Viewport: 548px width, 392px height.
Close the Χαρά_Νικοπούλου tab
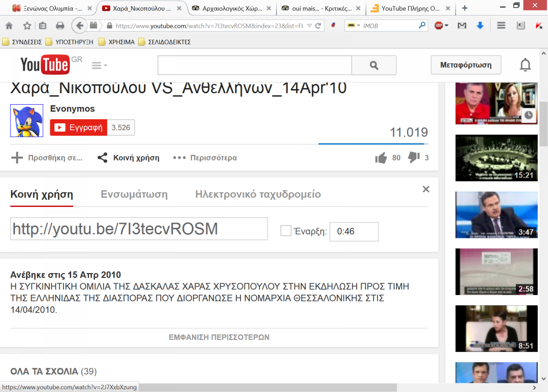179,8
